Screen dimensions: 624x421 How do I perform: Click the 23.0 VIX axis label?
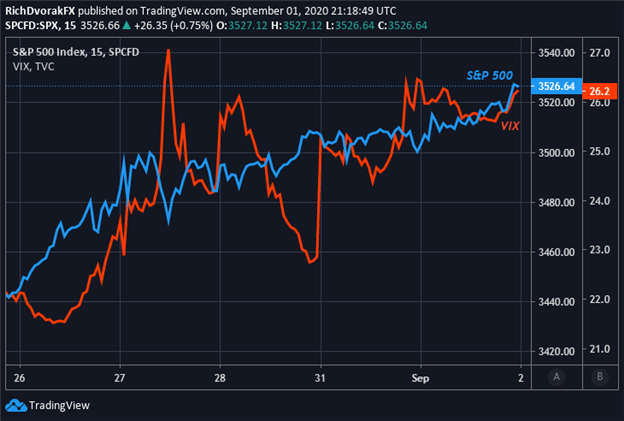click(x=599, y=250)
